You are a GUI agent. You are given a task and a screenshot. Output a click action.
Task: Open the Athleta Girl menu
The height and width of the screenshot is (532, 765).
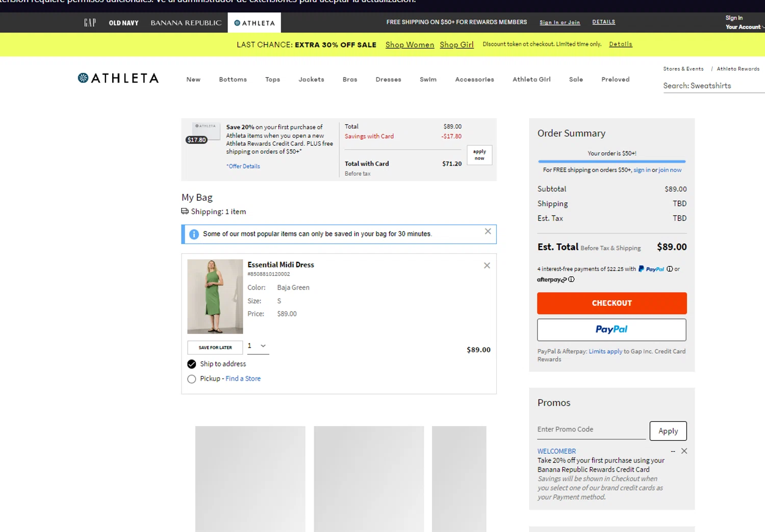tap(532, 79)
